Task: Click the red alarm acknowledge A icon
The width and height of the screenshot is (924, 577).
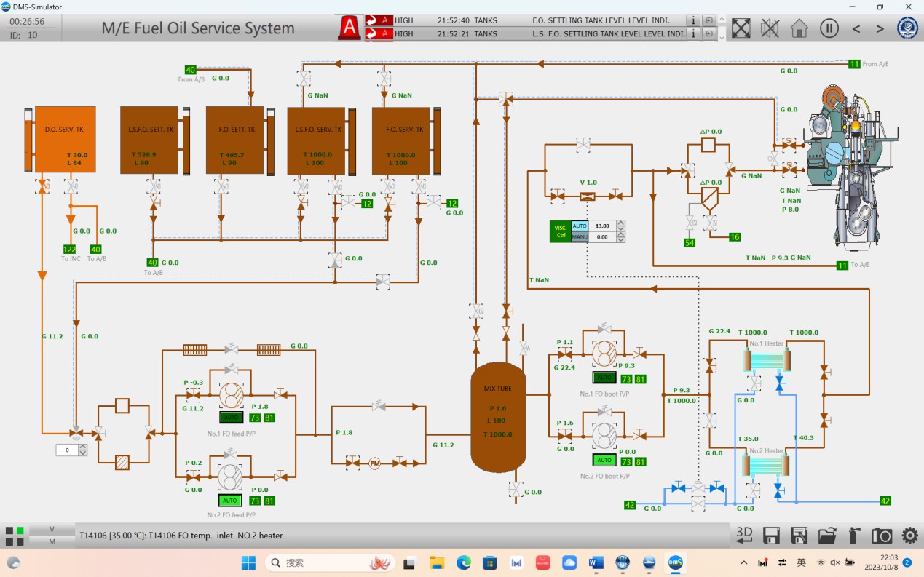Action: tap(350, 28)
